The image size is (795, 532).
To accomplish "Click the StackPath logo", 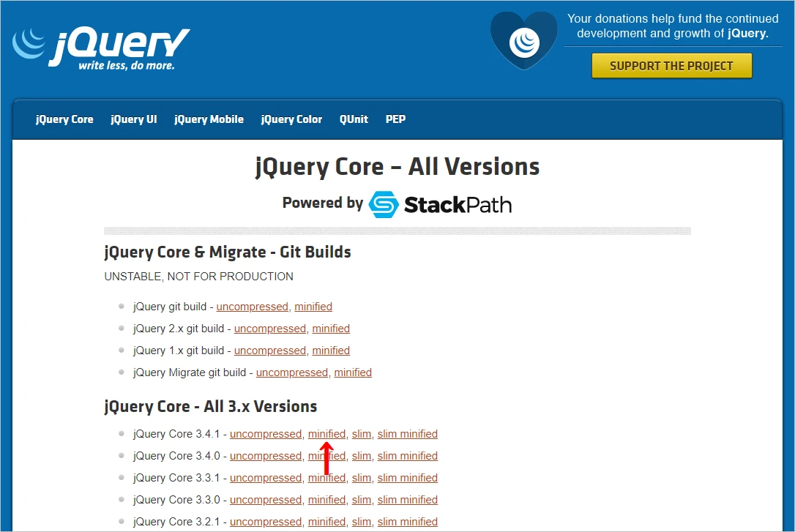I will point(440,205).
